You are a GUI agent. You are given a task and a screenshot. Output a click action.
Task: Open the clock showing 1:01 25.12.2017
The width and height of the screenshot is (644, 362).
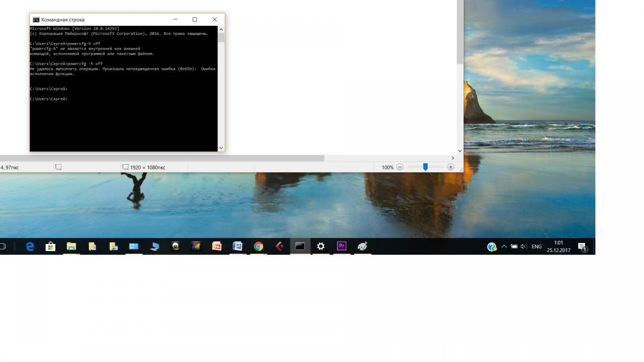559,247
